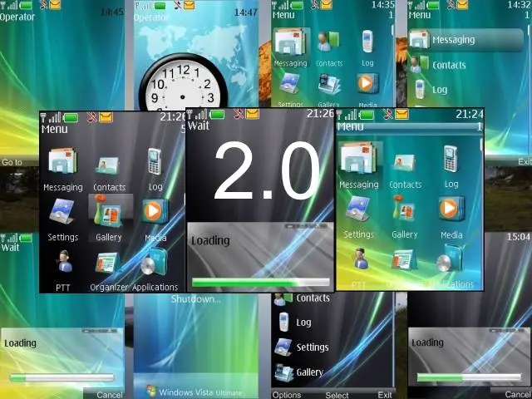Tap Options softkey in bottom list menu

[x=286, y=395]
